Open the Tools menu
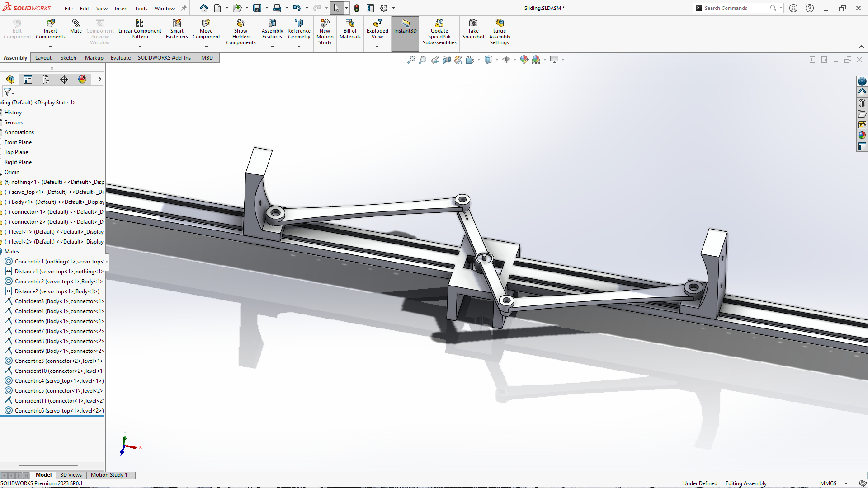Image resolution: width=868 pixels, height=488 pixels. (x=141, y=9)
